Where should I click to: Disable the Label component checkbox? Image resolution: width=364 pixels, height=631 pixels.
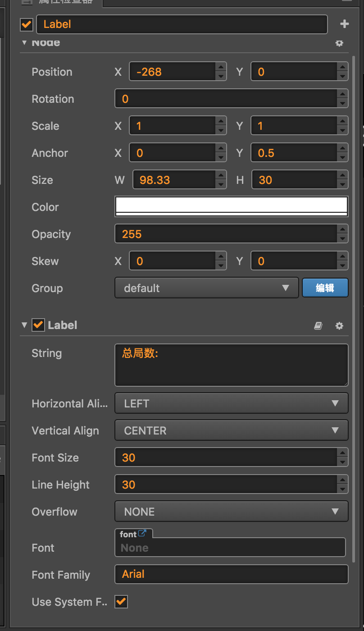38,325
